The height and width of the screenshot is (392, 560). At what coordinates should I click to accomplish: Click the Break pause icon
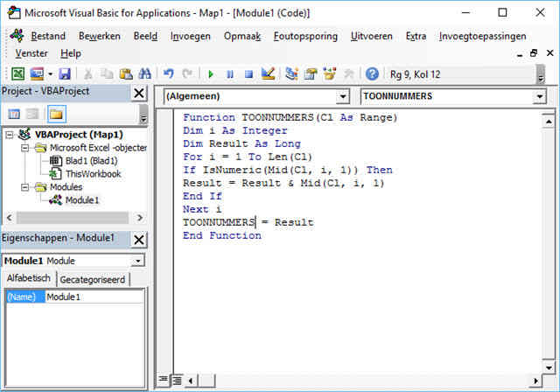coord(230,74)
